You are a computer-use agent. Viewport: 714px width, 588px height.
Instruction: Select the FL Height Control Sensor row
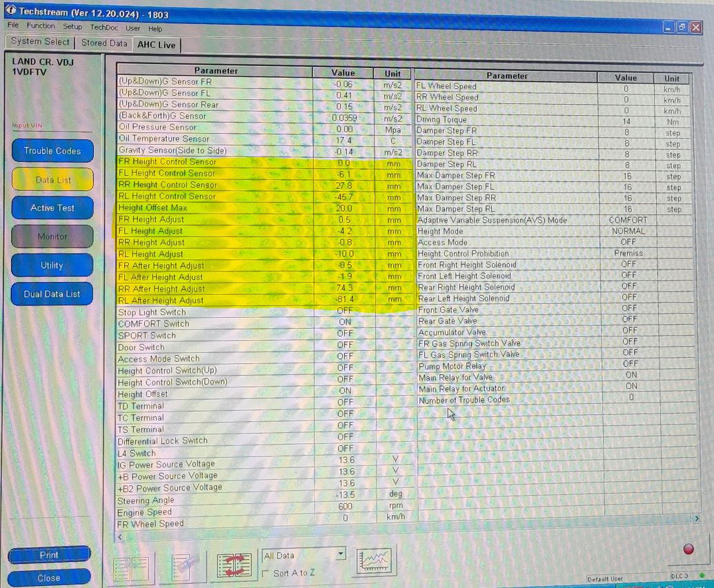(264, 174)
